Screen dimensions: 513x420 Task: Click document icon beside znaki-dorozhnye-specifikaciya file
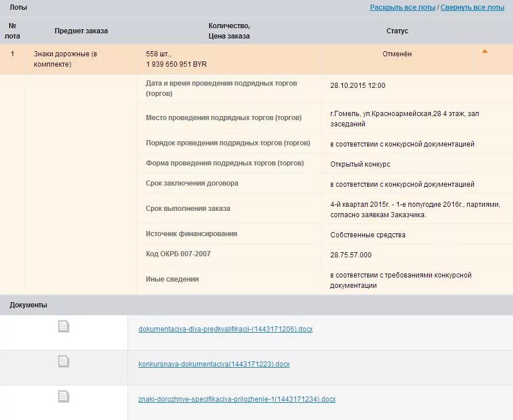point(63,396)
